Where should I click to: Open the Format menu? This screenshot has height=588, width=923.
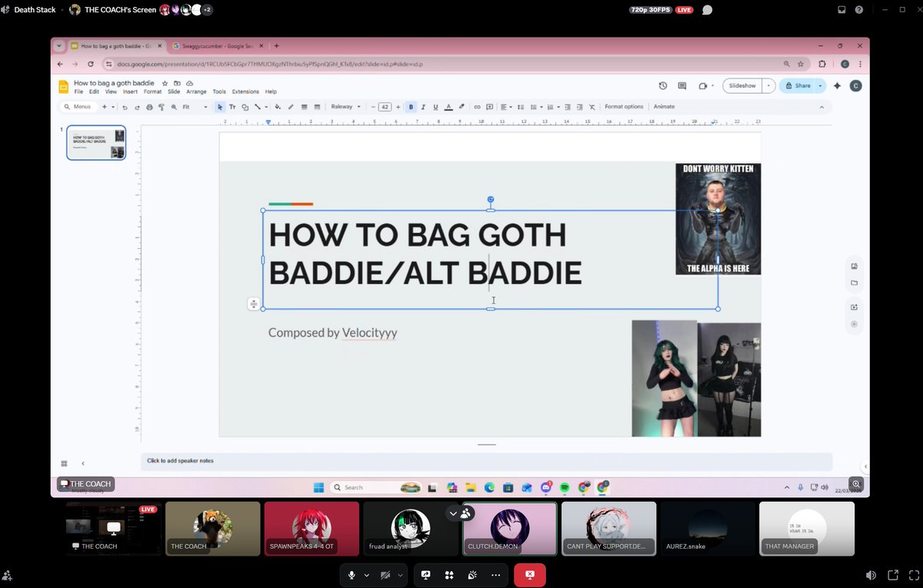point(152,91)
